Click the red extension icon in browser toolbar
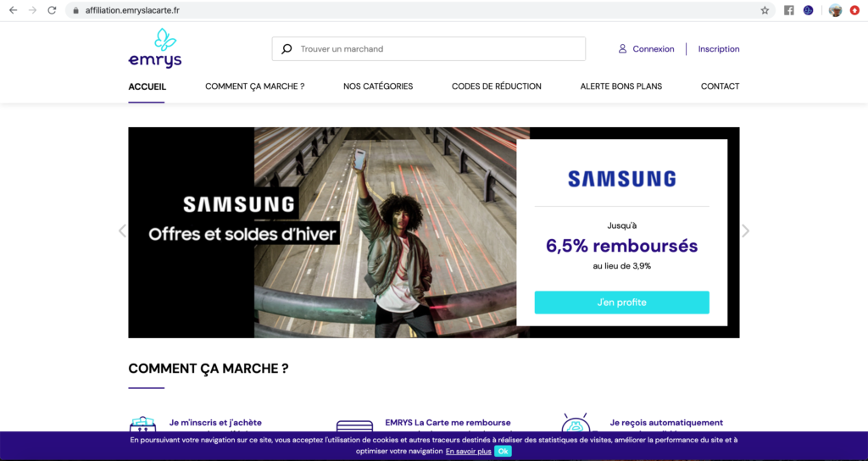This screenshot has height=461, width=868. 854,10
